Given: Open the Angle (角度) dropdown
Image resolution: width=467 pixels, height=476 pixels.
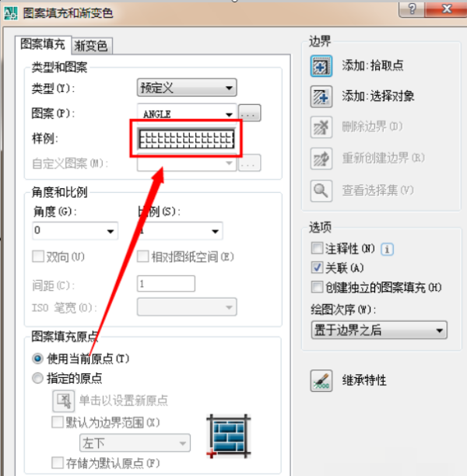Looking at the screenshot, I should click(x=75, y=231).
